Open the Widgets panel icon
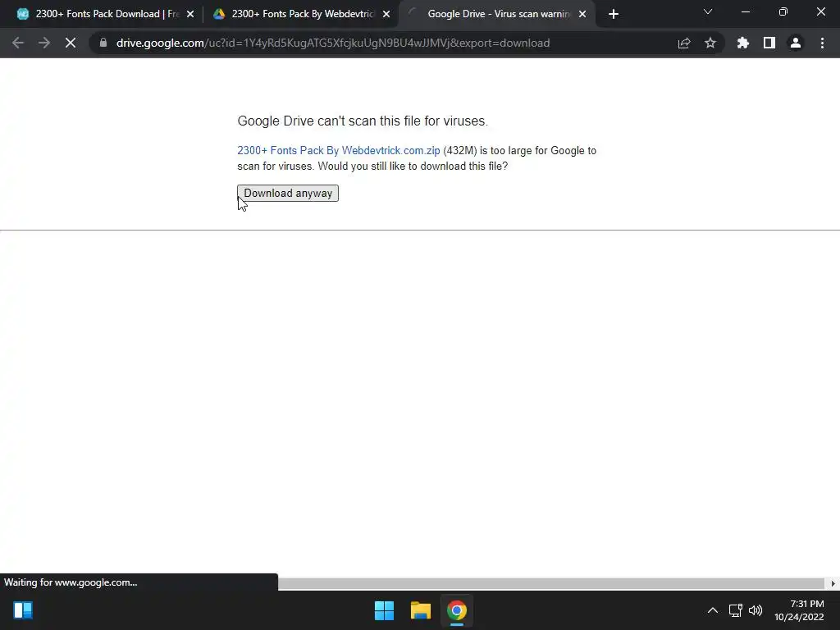The height and width of the screenshot is (630, 840). [x=23, y=610]
